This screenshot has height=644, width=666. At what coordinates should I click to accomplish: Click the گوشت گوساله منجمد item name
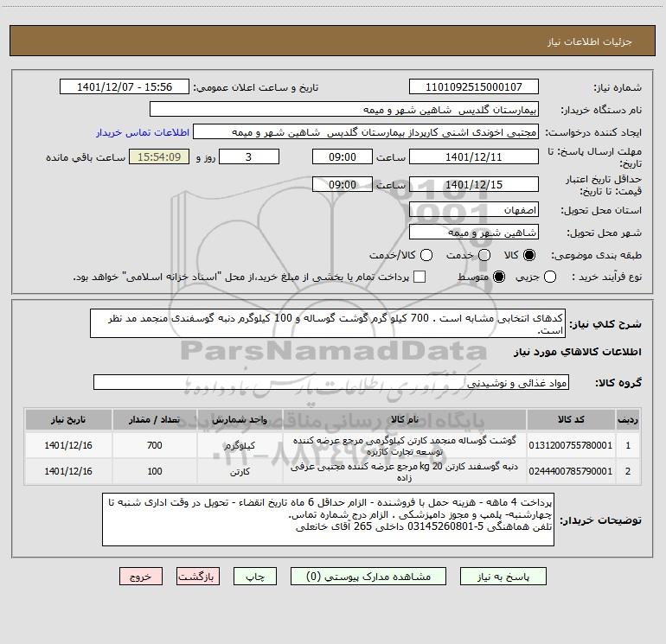pyautogui.click(x=405, y=445)
